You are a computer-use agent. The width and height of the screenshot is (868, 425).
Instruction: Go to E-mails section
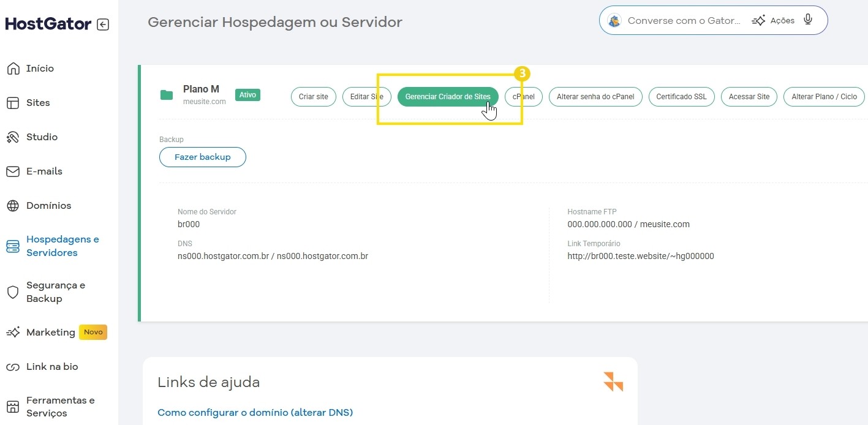click(x=44, y=171)
